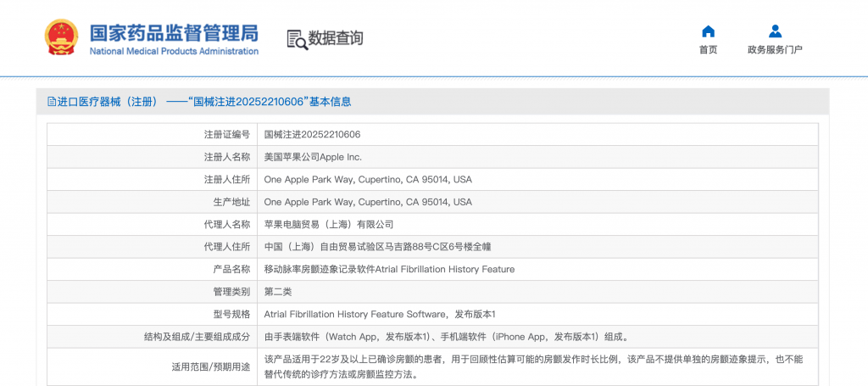Select 生产地址 label cell

click(x=152, y=202)
